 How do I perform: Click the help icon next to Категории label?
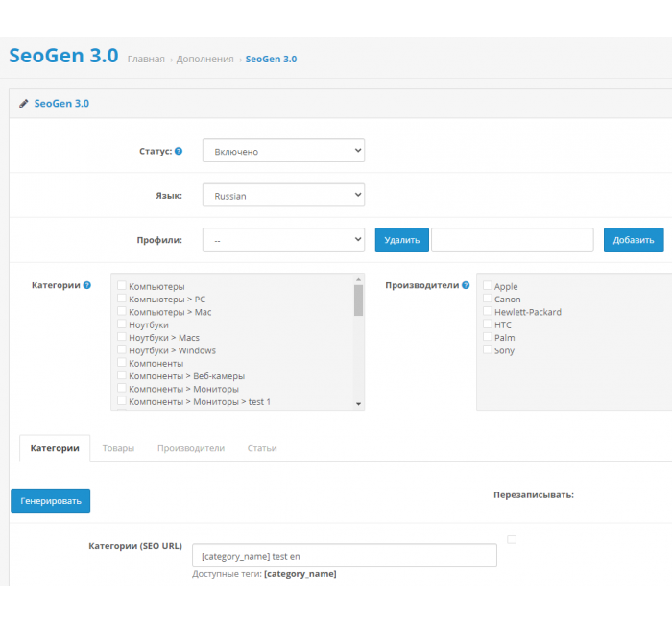[x=87, y=285]
